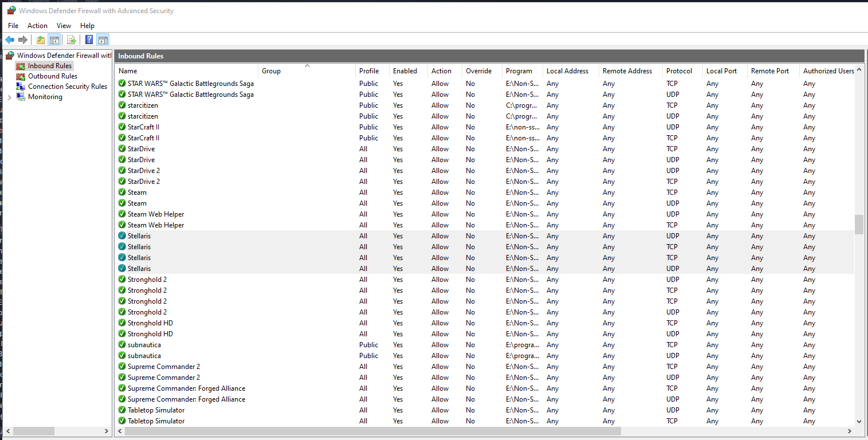Click the Inbound Rules panel title bar

pyautogui.click(x=490, y=56)
